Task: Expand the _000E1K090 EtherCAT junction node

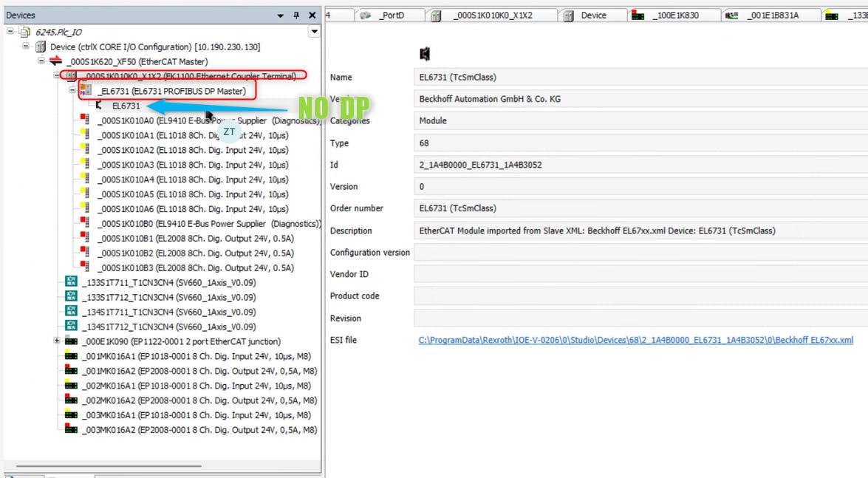Action: click(x=57, y=341)
